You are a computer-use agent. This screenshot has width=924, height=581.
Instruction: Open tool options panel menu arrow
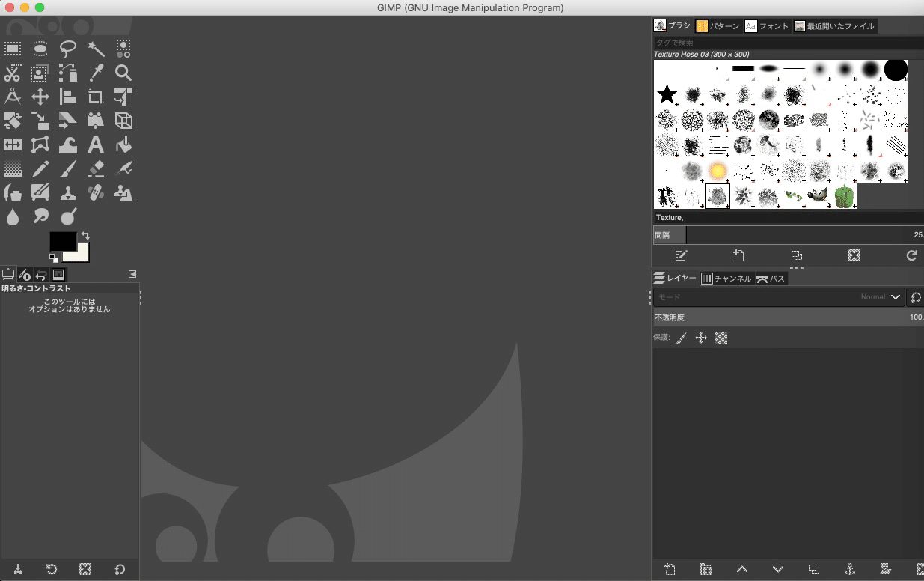click(132, 274)
